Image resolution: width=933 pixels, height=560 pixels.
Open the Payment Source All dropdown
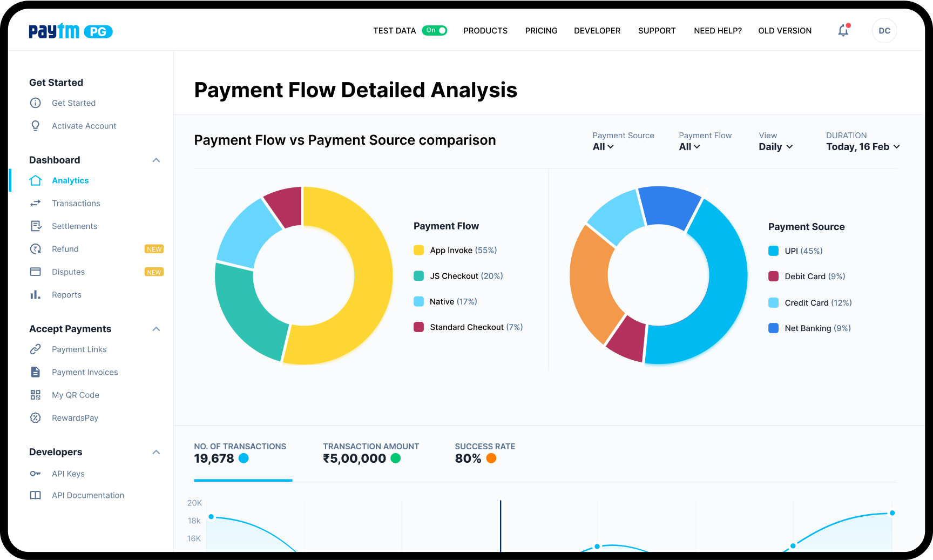point(602,146)
